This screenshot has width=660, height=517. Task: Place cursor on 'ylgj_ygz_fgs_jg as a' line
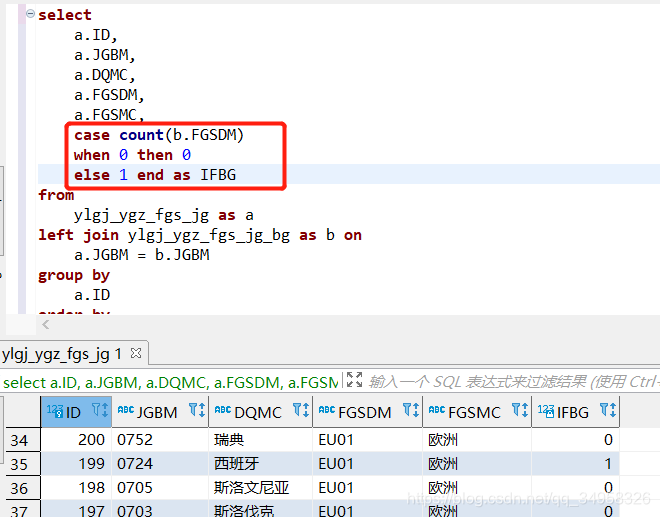[x=164, y=216]
